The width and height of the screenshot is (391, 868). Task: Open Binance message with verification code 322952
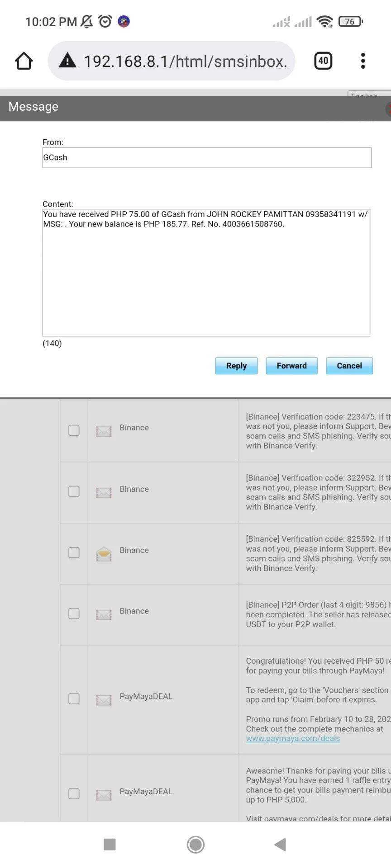318,492
